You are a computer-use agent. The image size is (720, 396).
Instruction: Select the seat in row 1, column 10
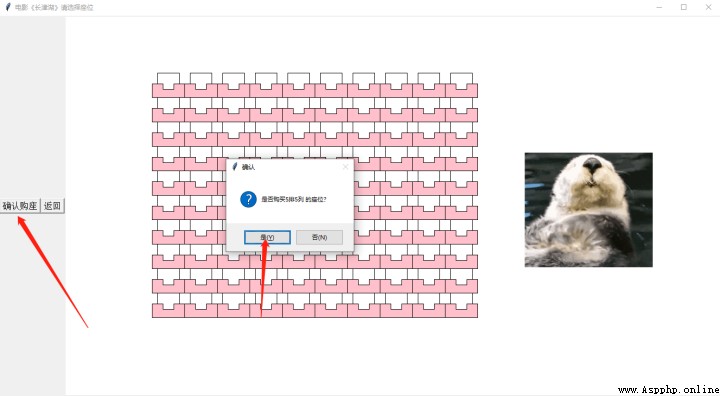[461, 85]
